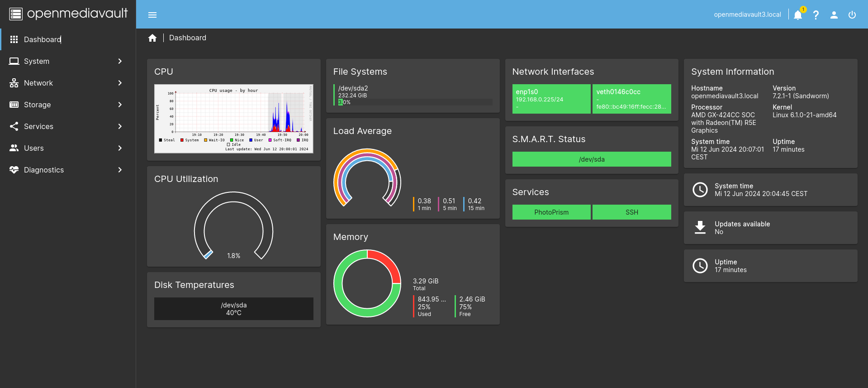Click the /dev/sda2 usage bar
The width and height of the screenshot is (868, 388).
[x=415, y=102]
